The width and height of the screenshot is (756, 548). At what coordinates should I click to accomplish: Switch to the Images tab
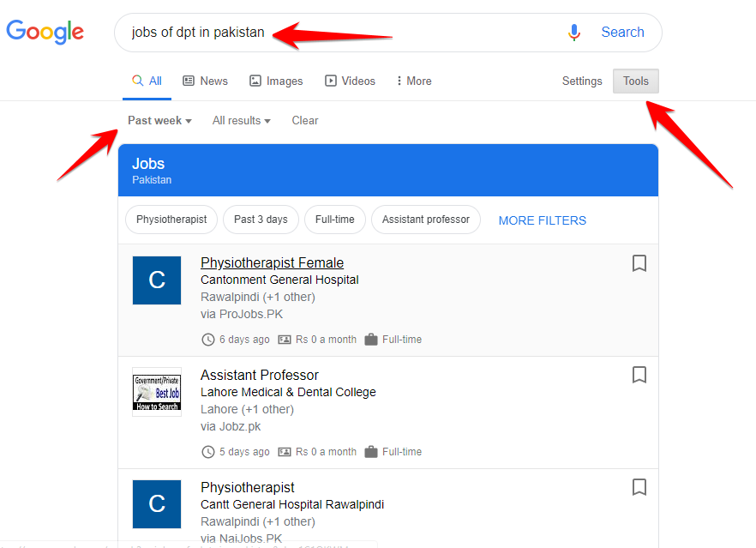click(276, 81)
